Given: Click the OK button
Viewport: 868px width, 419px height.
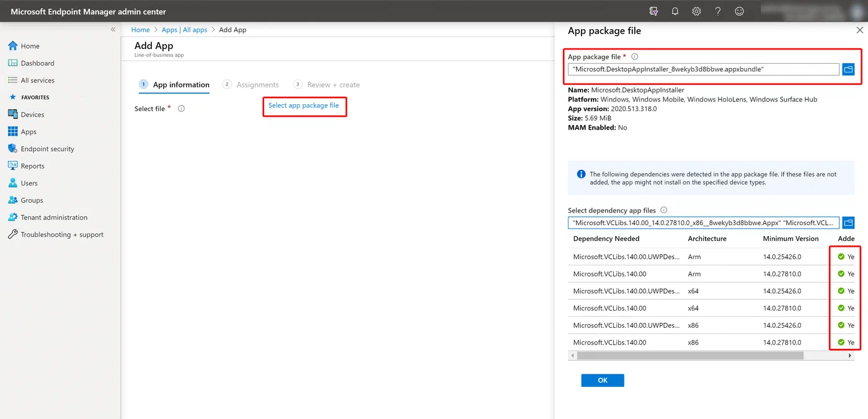Looking at the screenshot, I should (x=603, y=381).
